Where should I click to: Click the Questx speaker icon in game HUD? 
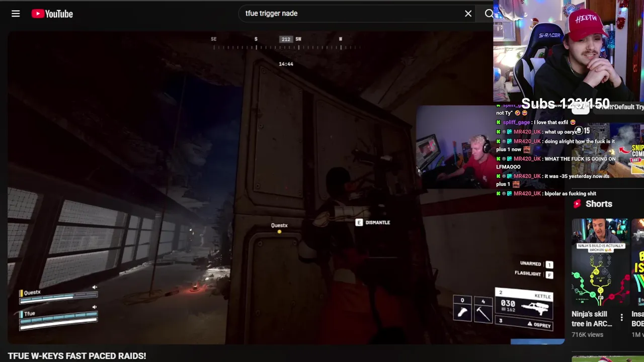(x=94, y=287)
